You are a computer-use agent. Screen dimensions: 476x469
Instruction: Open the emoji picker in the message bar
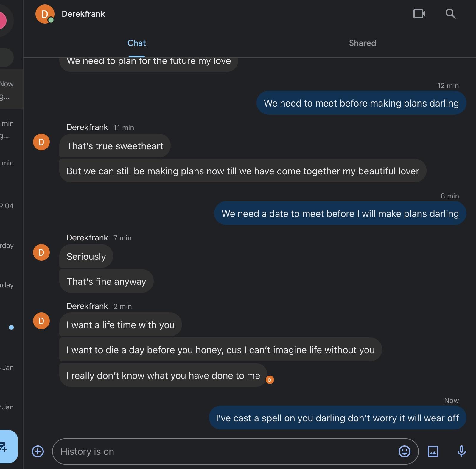pyautogui.click(x=404, y=451)
